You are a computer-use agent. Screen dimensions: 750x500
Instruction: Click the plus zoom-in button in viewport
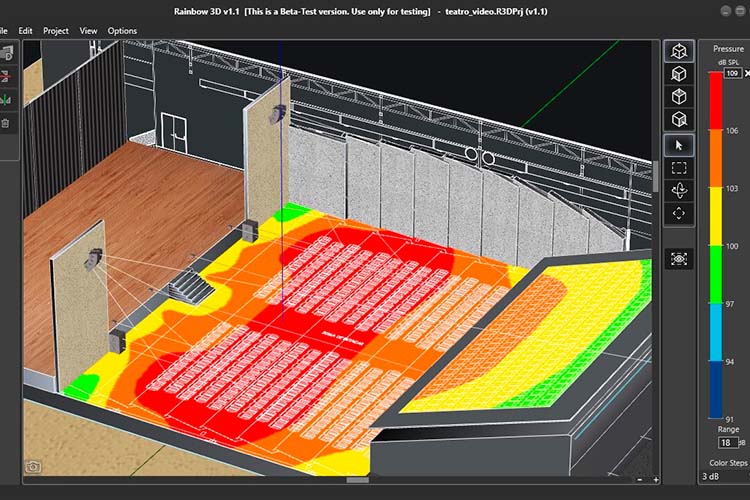tap(656, 479)
